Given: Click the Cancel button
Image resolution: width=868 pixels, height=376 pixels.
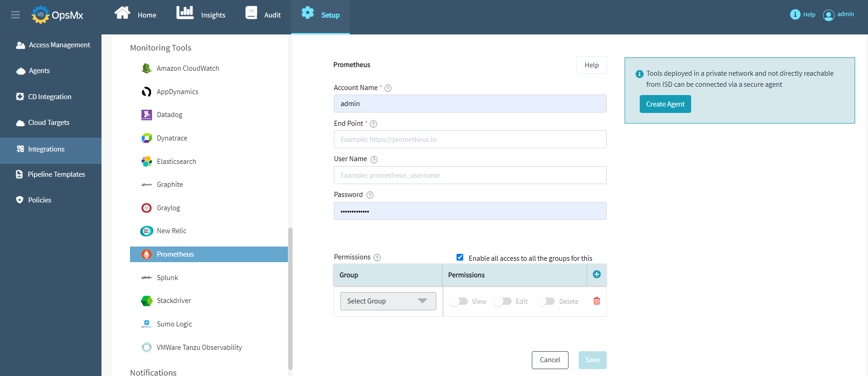Looking at the screenshot, I should tap(550, 360).
